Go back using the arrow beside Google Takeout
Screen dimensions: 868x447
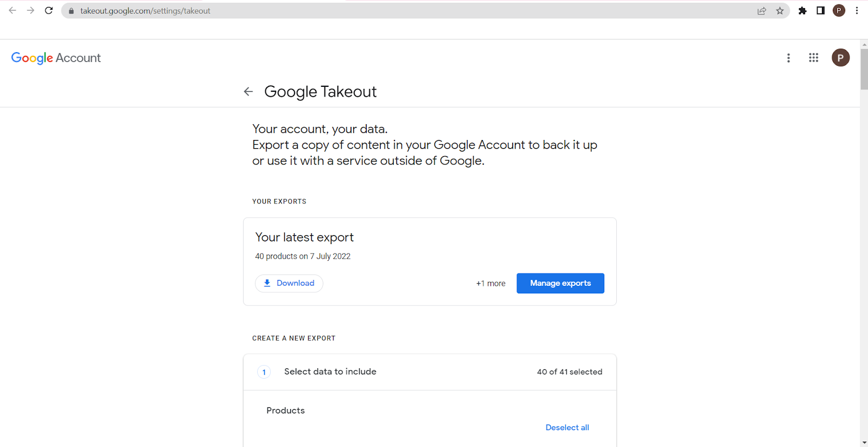pyautogui.click(x=248, y=92)
